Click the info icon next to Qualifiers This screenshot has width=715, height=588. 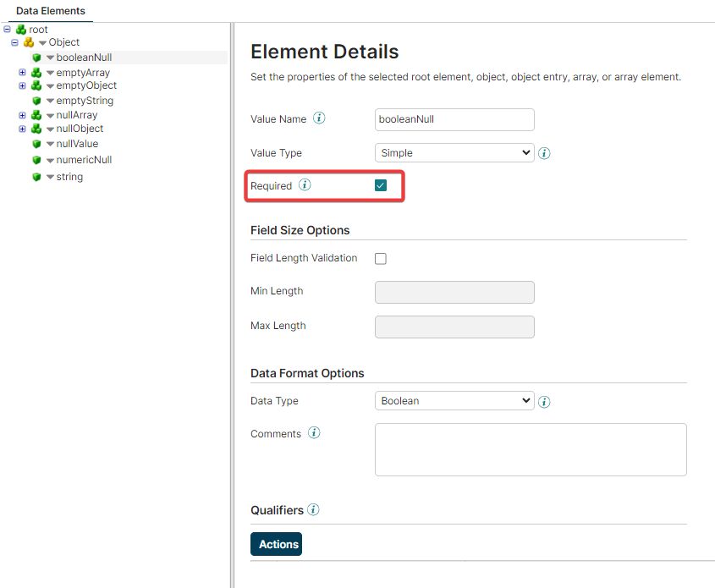pos(313,510)
